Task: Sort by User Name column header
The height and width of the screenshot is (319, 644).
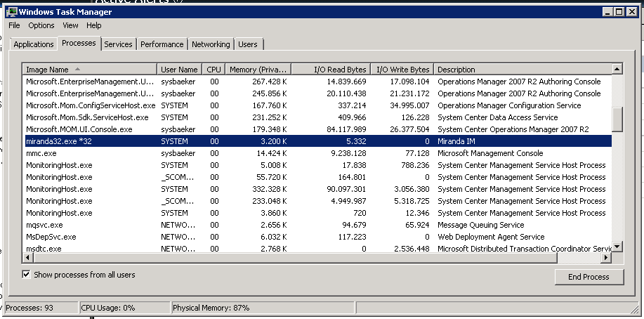Action: point(180,70)
